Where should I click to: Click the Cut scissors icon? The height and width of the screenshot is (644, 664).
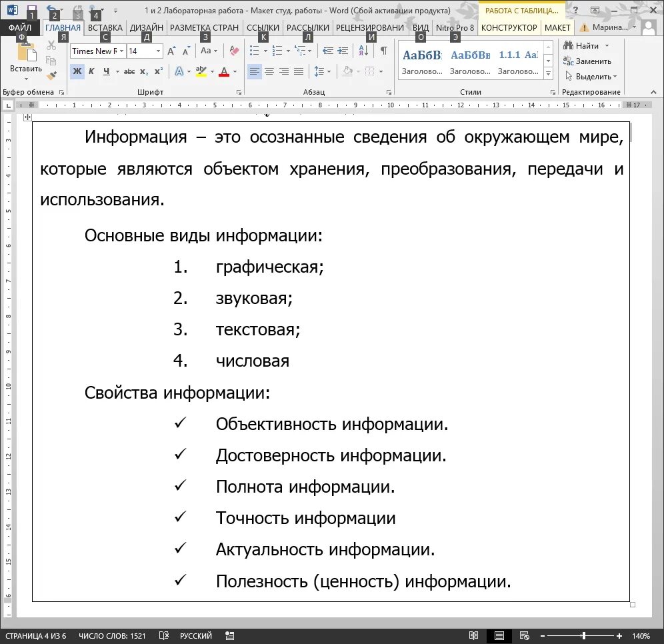coord(51,45)
